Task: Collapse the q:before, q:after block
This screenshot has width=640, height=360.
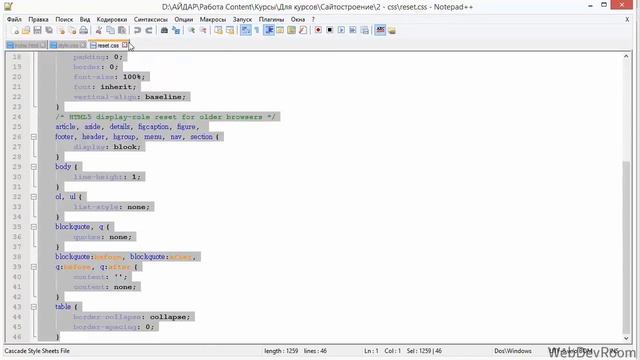Action: coord(34,267)
